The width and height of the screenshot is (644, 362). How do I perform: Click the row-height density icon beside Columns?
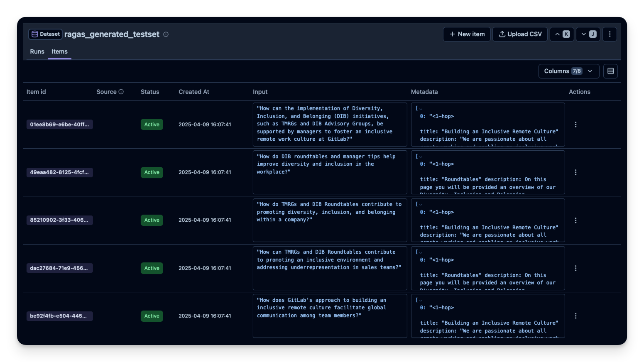coord(610,71)
